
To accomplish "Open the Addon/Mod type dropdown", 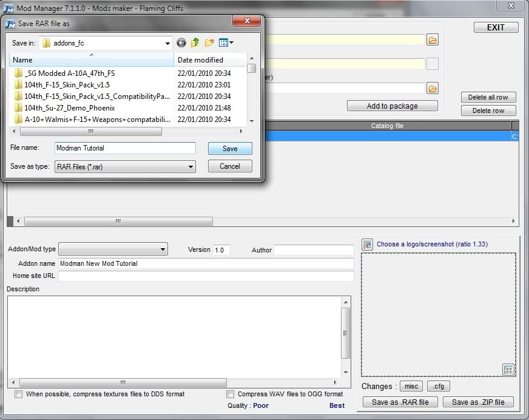I will tap(163, 249).
